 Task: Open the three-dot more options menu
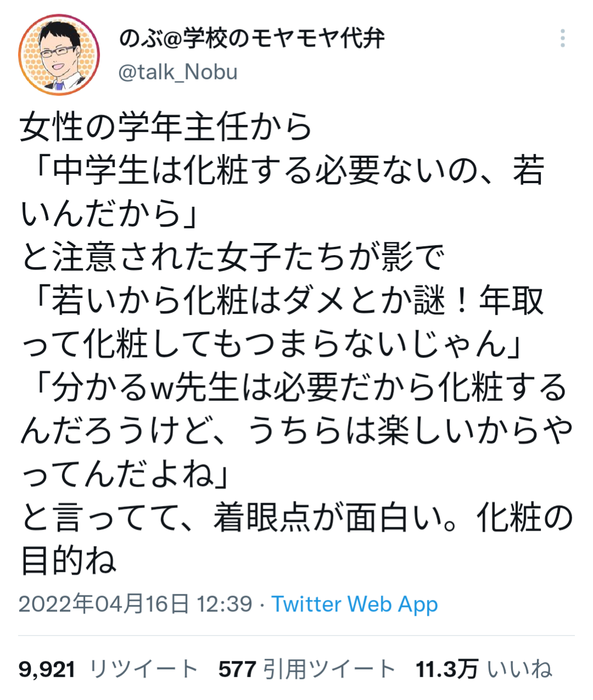click(x=562, y=38)
